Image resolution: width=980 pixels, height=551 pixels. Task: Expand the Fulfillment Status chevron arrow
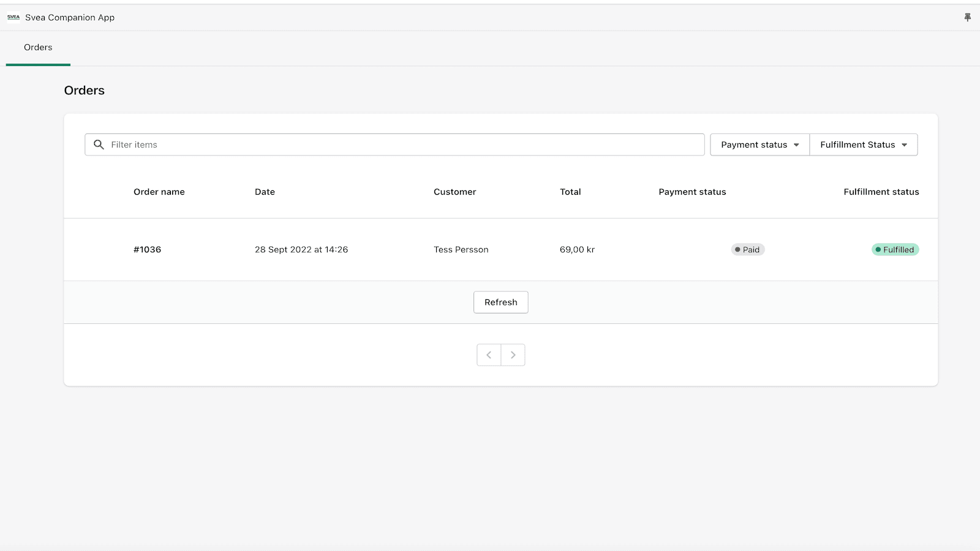coord(905,144)
